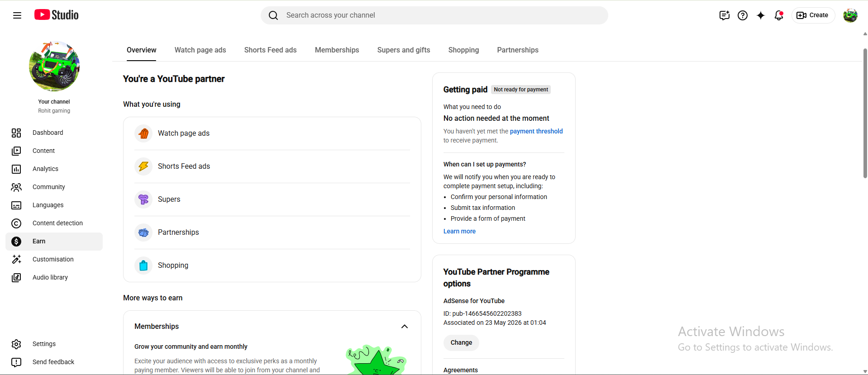Open the Learn more link
868x375 pixels.
pos(459,231)
